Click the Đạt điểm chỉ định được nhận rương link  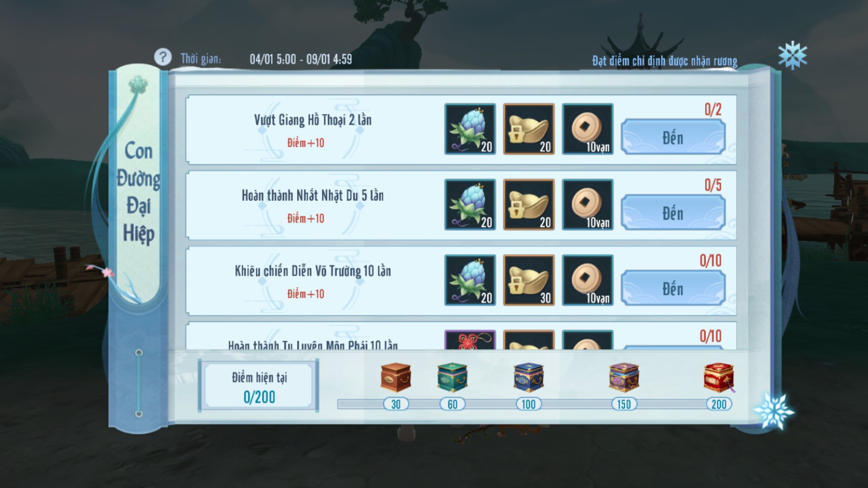click(x=664, y=61)
